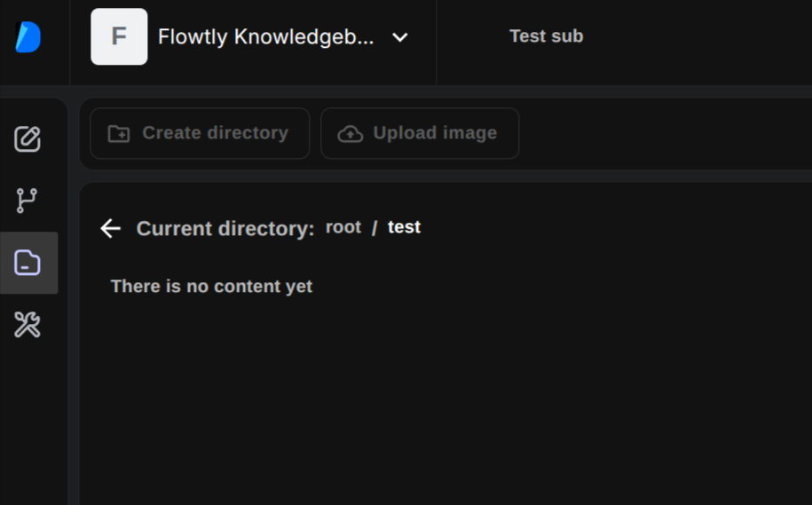
Task: Select the files sidebar icon
Action: pyautogui.click(x=27, y=263)
